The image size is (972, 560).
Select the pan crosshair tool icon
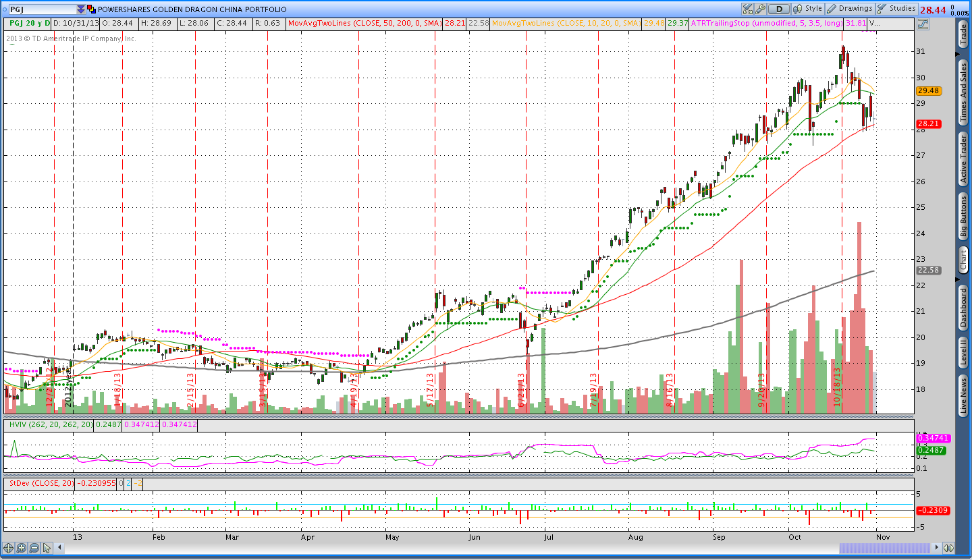click(8, 548)
